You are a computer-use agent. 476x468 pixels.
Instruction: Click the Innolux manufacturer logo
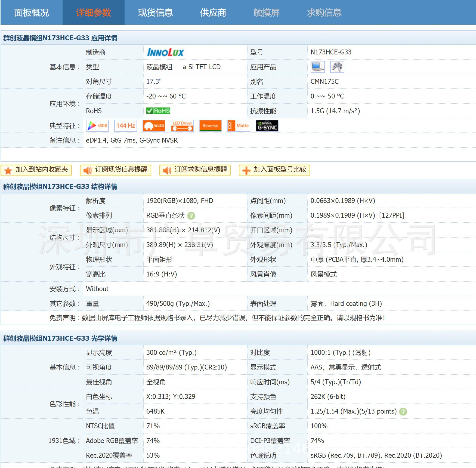pos(165,52)
